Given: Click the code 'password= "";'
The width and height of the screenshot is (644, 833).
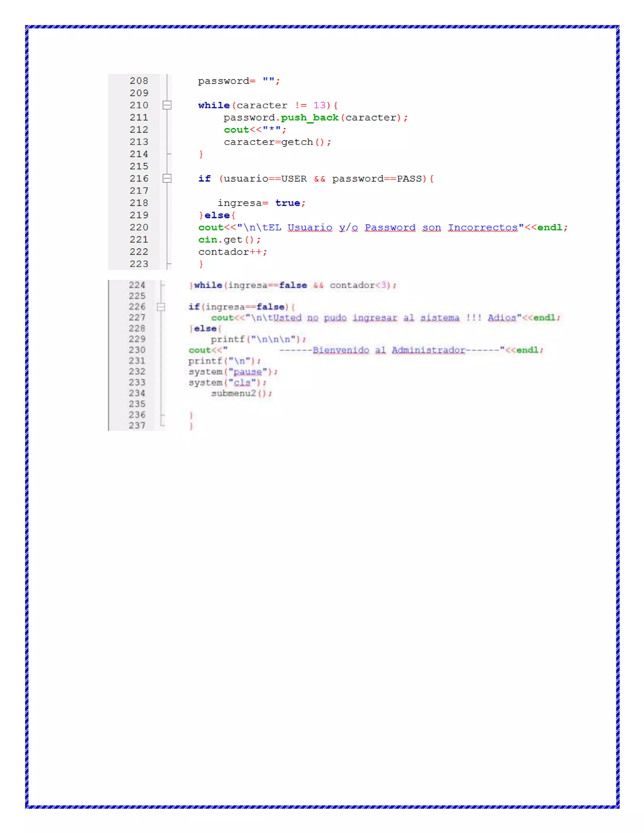Looking at the screenshot, I should (x=239, y=81).
